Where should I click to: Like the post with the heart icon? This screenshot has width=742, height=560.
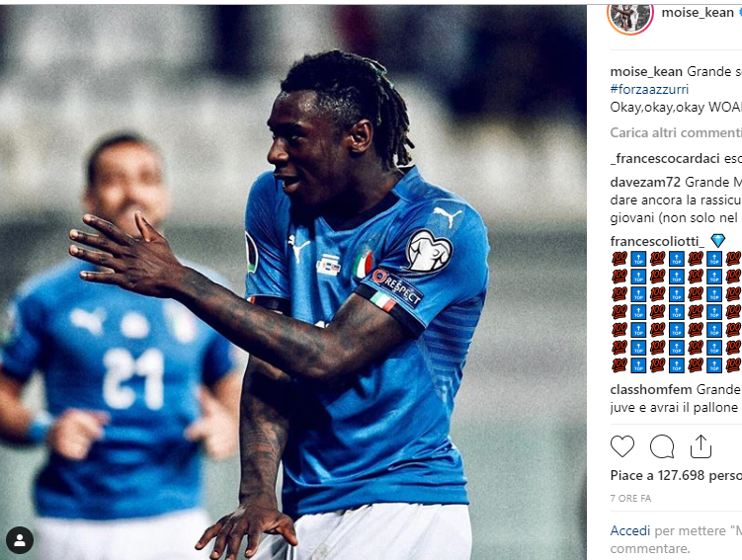coord(621,446)
